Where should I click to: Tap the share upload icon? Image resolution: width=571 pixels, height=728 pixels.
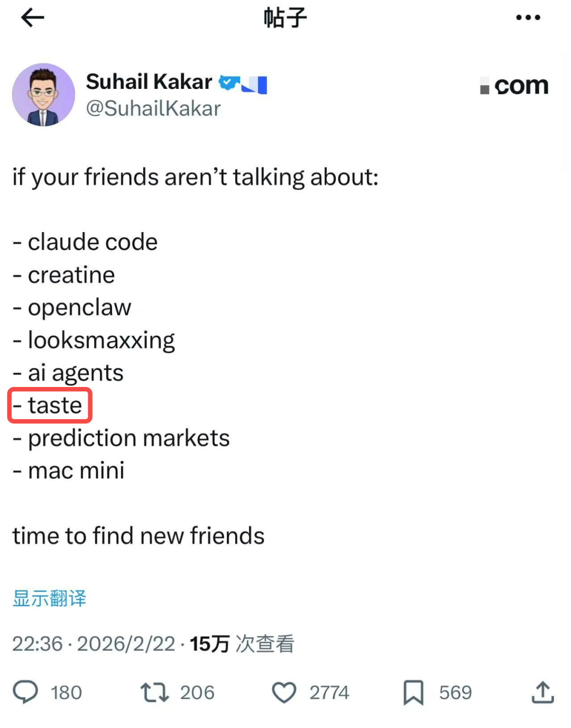tap(542, 692)
